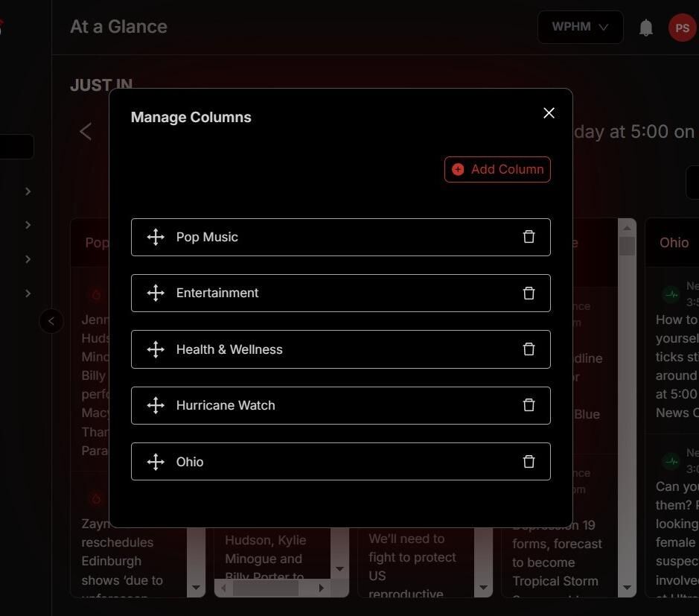Open the PS user profile avatar
This screenshot has width=699, height=616.
(681, 28)
